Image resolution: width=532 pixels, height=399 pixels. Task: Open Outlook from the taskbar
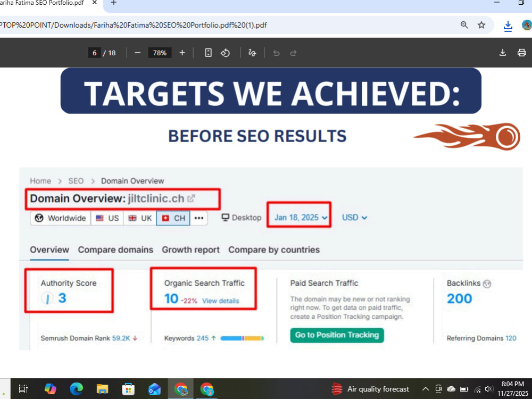coord(154,389)
